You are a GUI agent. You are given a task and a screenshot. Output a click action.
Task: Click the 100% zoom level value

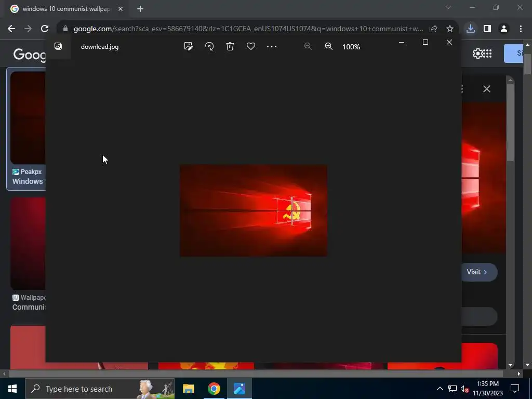351,47
